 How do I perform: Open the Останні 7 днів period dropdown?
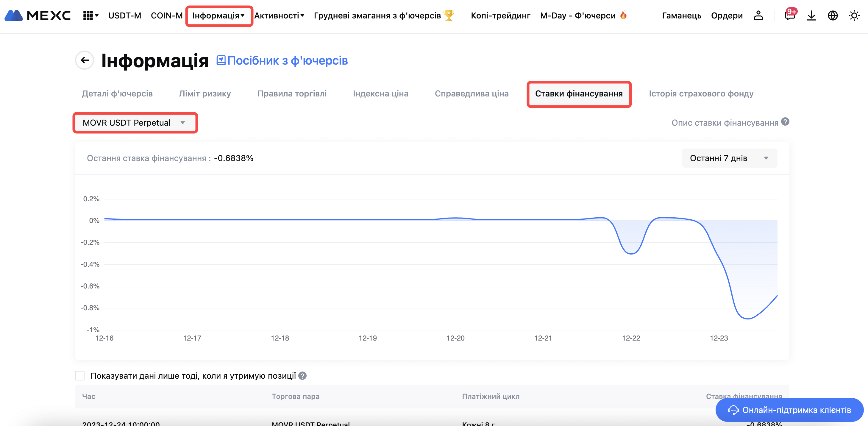(730, 158)
